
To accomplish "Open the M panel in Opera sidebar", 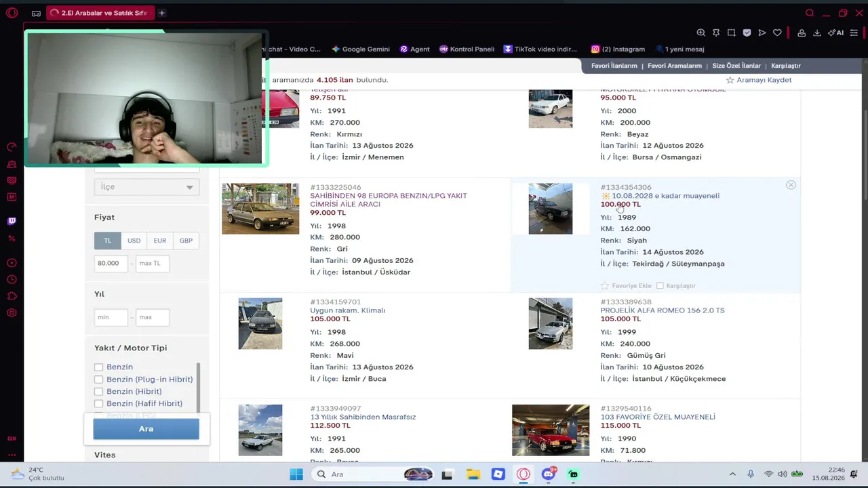I will click(12, 197).
